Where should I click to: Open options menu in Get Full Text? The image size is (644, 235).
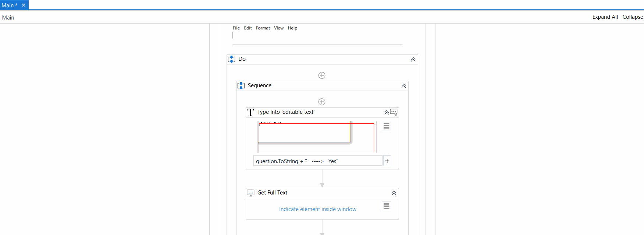point(386,206)
